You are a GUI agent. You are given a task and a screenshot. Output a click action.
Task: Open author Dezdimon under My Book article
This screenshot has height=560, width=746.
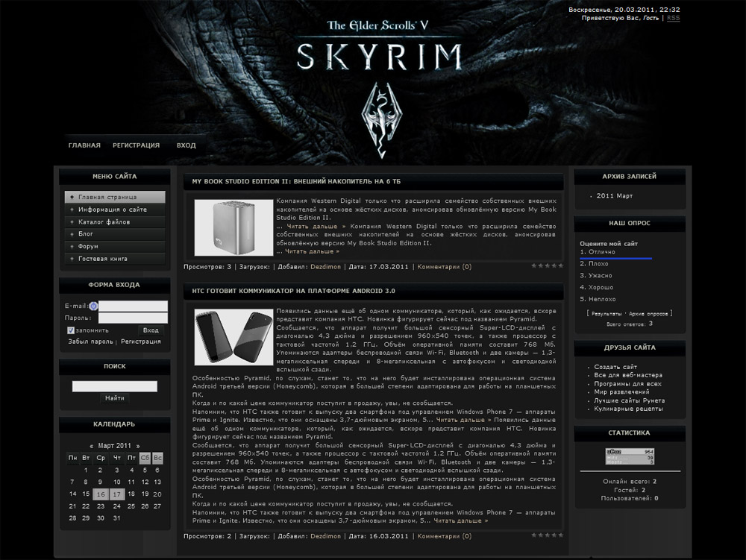pyautogui.click(x=325, y=267)
